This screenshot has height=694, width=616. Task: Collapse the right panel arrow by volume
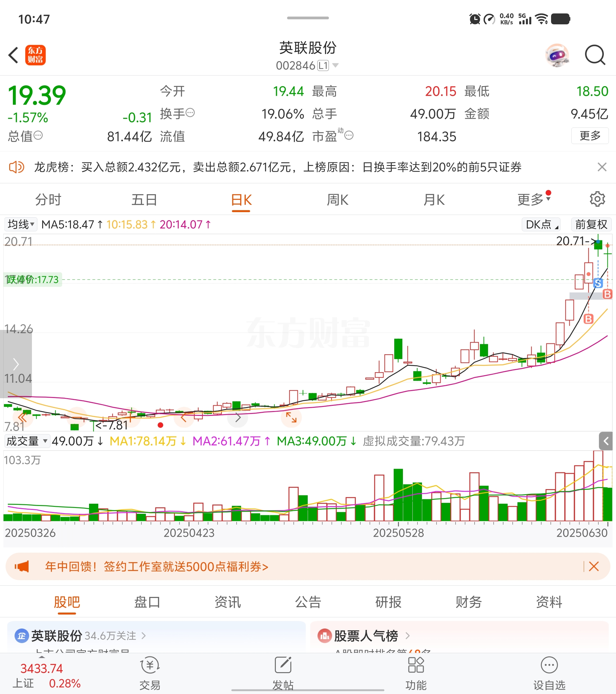coord(605,441)
